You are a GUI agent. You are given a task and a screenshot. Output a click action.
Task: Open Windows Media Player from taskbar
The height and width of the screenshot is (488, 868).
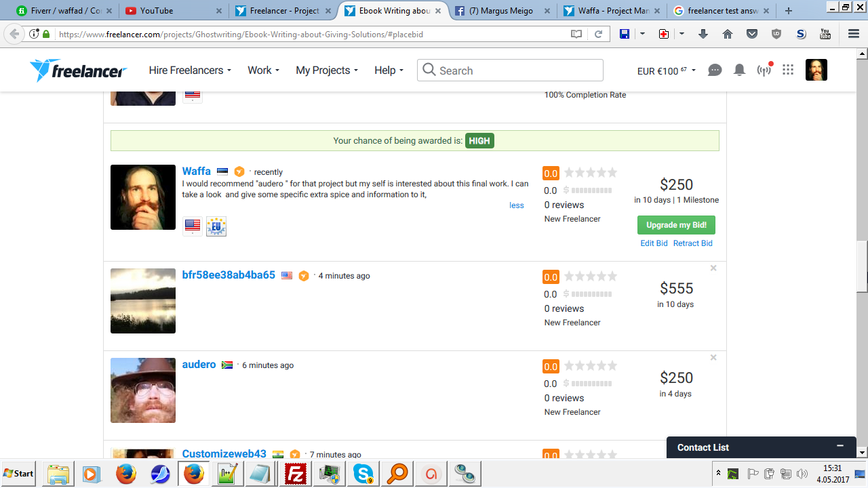(92, 474)
